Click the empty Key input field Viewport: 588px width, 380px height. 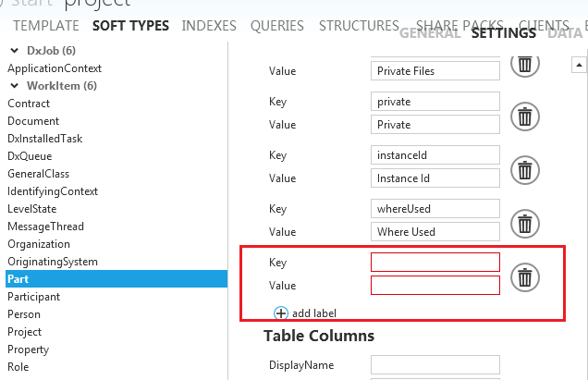pos(435,263)
